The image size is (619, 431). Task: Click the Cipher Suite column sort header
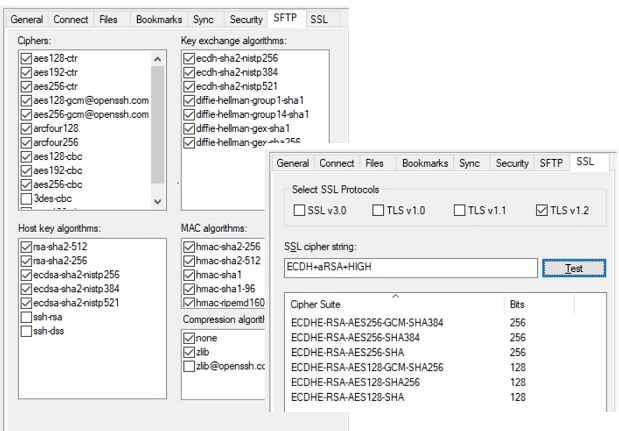click(x=395, y=304)
